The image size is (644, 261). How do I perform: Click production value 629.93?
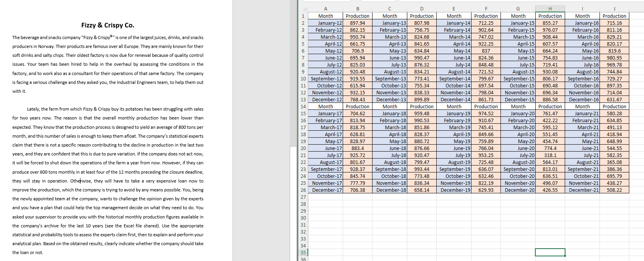pyautogui.click(x=486, y=190)
